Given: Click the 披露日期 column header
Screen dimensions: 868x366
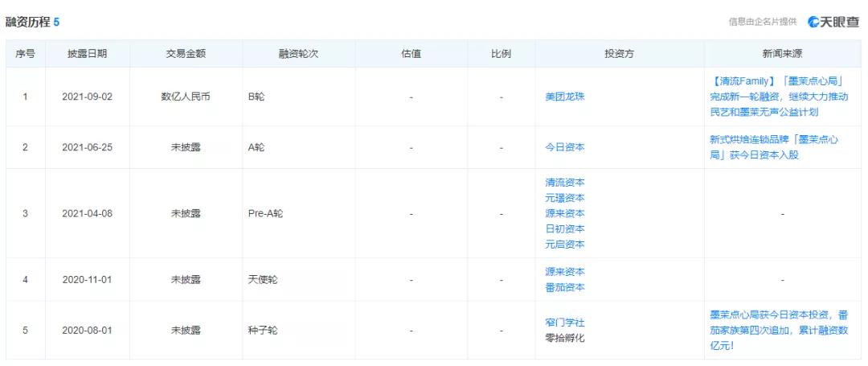Looking at the screenshot, I should 88,54.
